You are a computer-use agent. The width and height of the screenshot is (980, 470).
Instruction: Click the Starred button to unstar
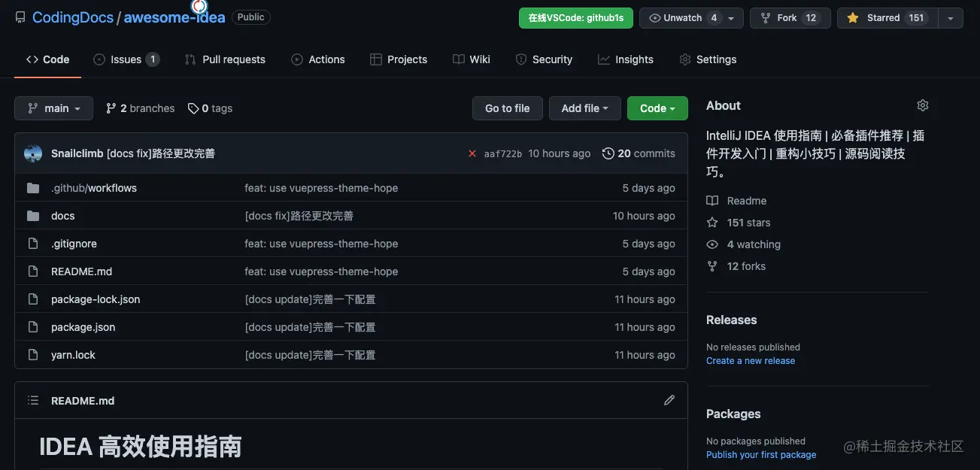point(887,18)
